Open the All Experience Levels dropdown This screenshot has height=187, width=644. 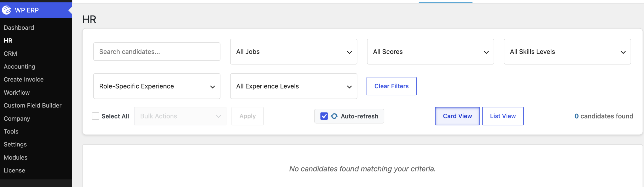click(294, 86)
